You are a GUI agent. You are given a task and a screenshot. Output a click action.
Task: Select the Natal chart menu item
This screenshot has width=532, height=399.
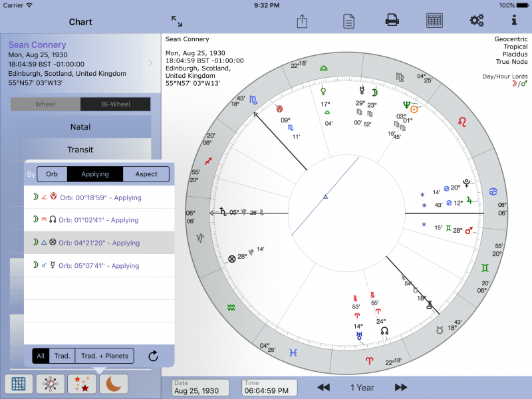click(x=81, y=127)
